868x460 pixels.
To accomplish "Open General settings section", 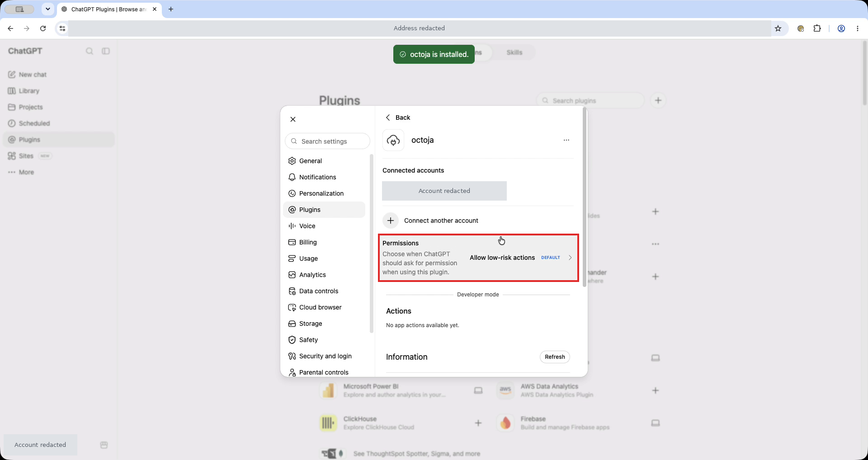I will 324,161.
